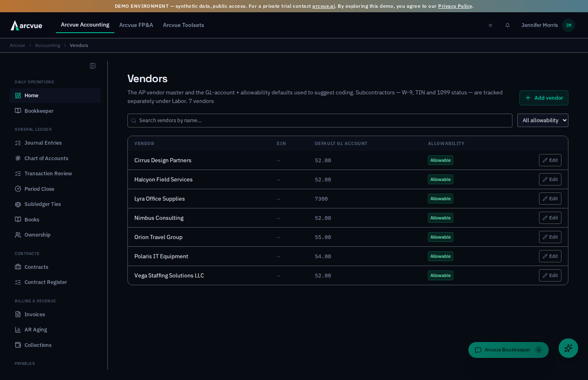The width and height of the screenshot is (588, 380).
Task: Open the notifications bell
Action: (x=508, y=25)
